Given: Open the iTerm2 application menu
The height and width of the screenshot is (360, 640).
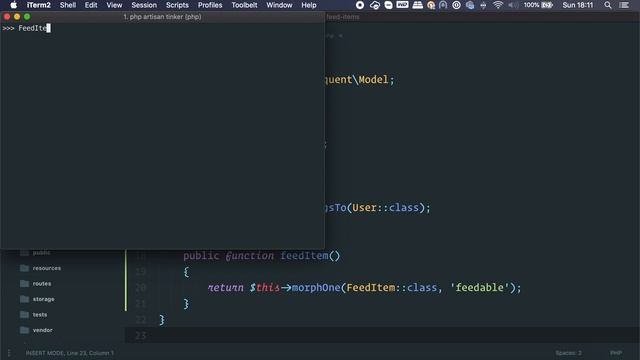Looking at the screenshot, I should click(x=39, y=5).
